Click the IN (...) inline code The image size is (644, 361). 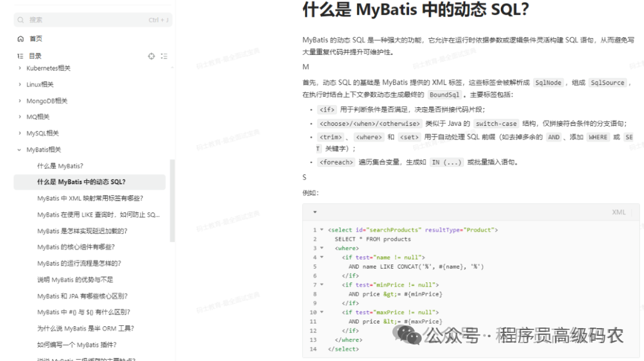(x=447, y=162)
